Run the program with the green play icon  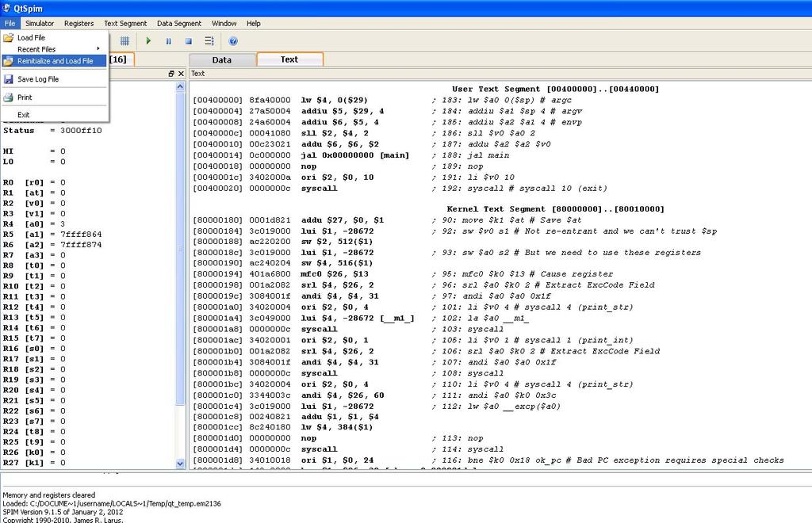pyautogui.click(x=148, y=41)
